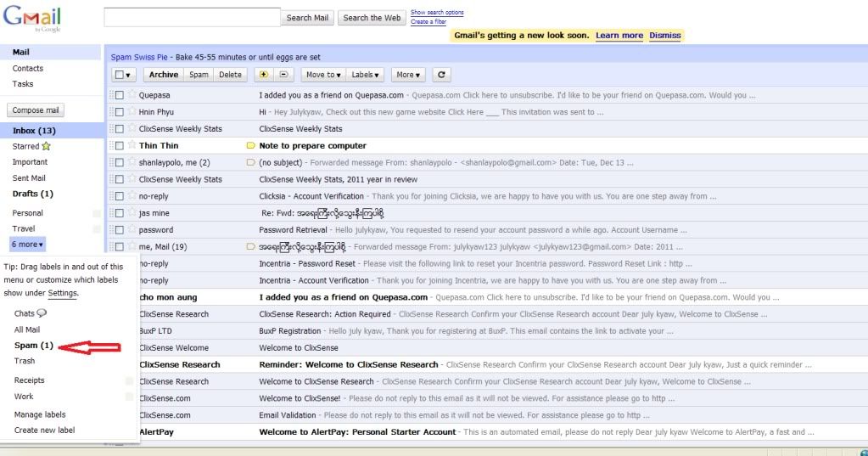
Task: Open Drafts (1)
Action: [x=32, y=194]
